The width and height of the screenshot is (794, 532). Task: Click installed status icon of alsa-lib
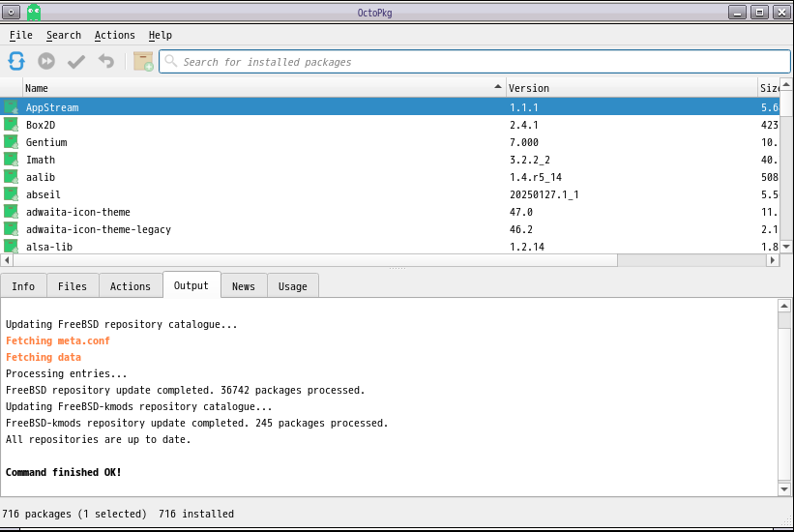[x=12, y=247]
